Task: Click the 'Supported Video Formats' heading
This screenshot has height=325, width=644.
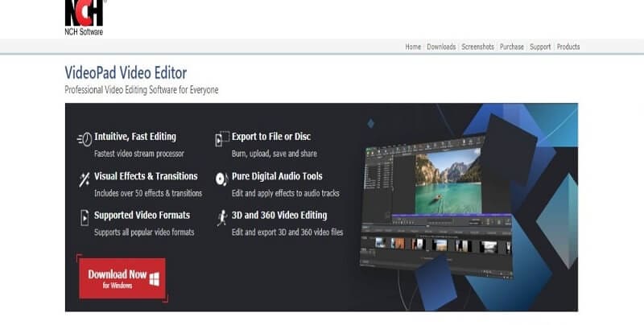Action: pyautogui.click(x=142, y=216)
